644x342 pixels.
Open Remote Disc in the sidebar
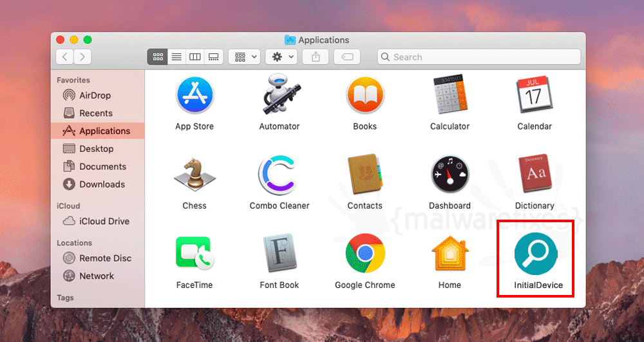coord(98,258)
